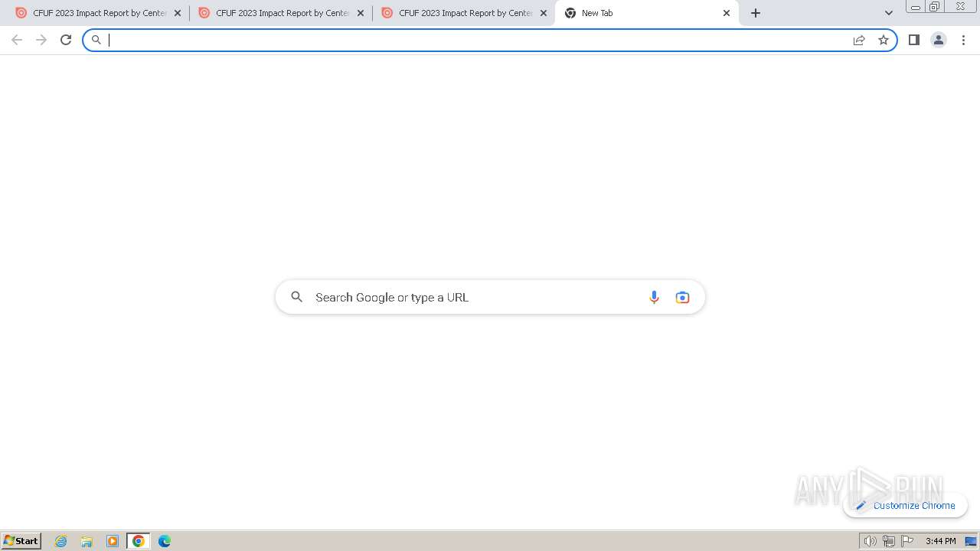Go back using the back arrow
Image resolution: width=980 pixels, height=551 pixels.
[x=17, y=40]
